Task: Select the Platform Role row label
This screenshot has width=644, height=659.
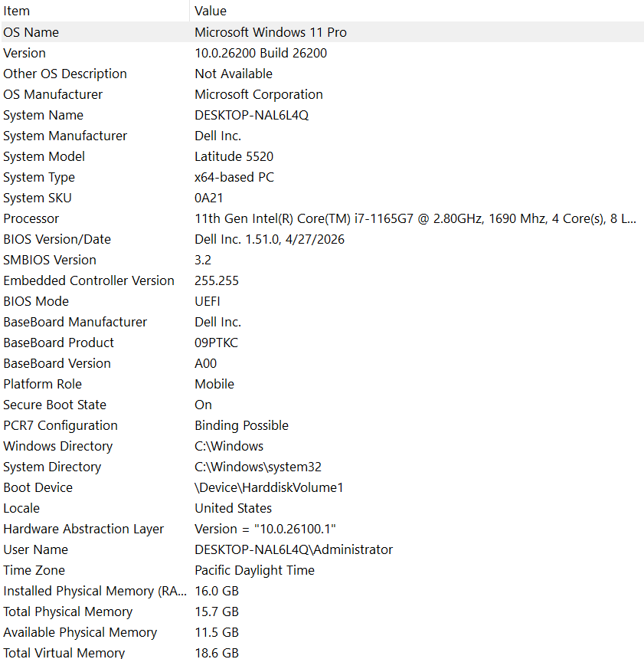Action: (42, 384)
